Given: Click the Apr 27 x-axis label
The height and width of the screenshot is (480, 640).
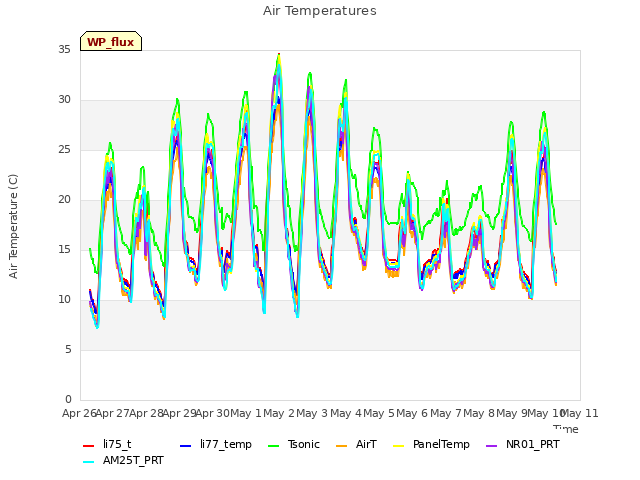Looking at the screenshot, I should (x=113, y=413).
